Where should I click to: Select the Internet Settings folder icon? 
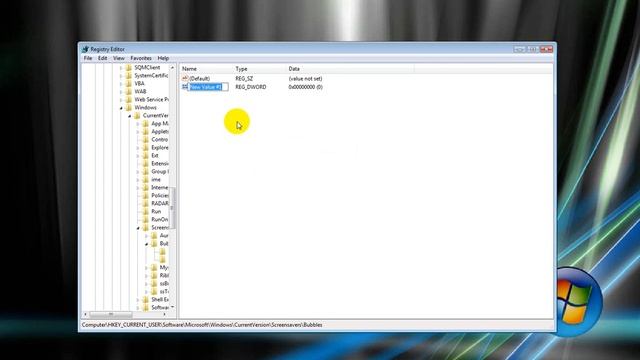[x=146, y=187]
